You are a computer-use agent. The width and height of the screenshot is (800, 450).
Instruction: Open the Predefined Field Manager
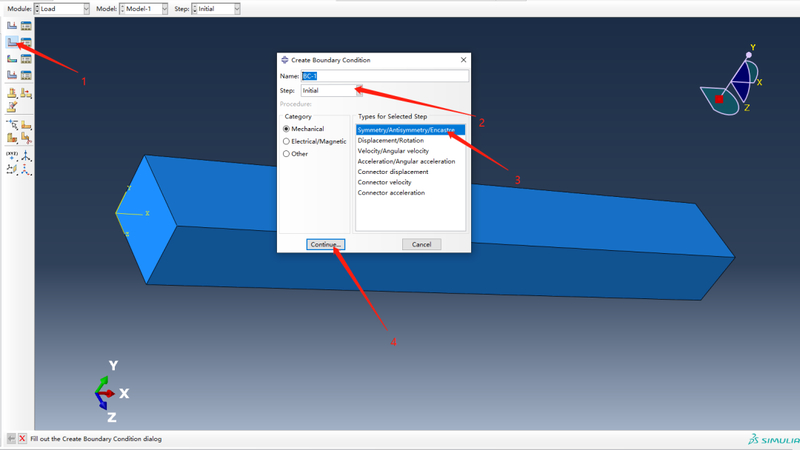pyautogui.click(x=26, y=59)
